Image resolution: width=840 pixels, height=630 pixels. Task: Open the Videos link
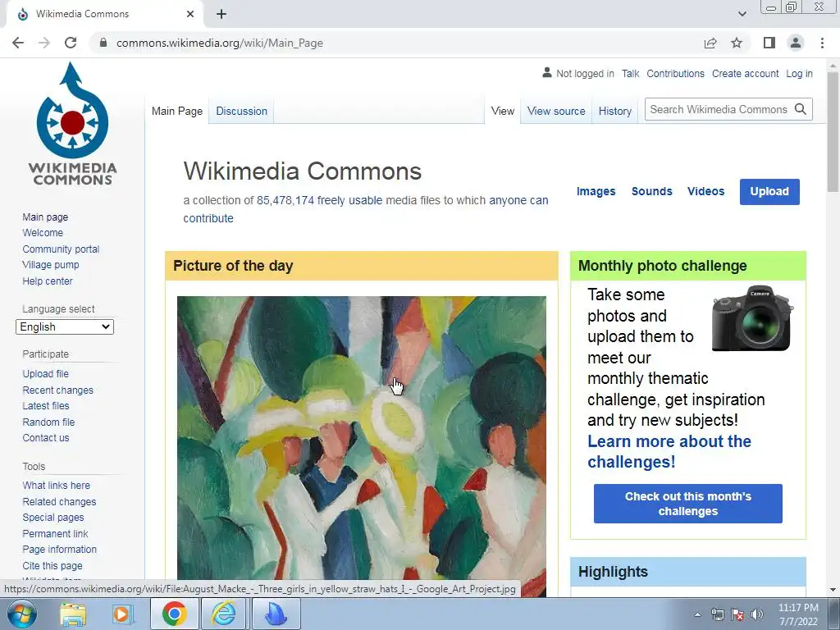pyautogui.click(x=705, y=191)
